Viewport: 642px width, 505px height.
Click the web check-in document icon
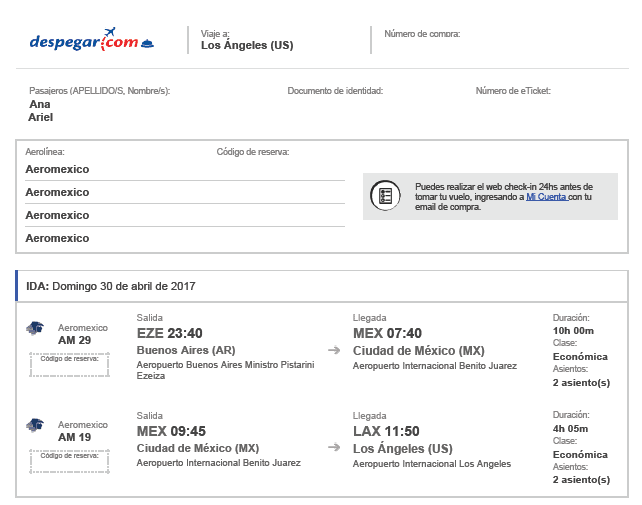click(384, 196)
